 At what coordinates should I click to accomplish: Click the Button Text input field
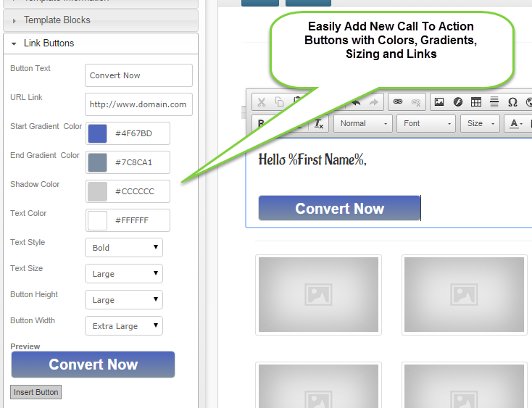pos(138,75)
